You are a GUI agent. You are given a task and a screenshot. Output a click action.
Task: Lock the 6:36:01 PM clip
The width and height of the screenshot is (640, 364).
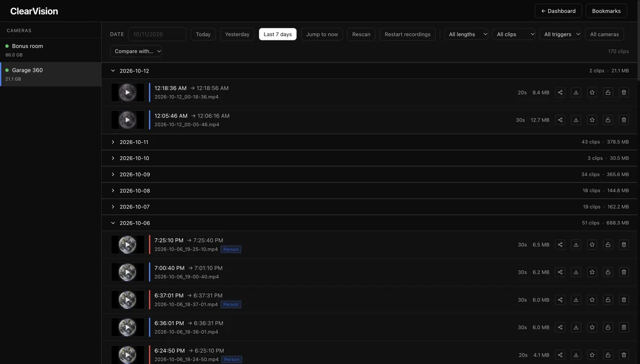[x=608, y=327]
